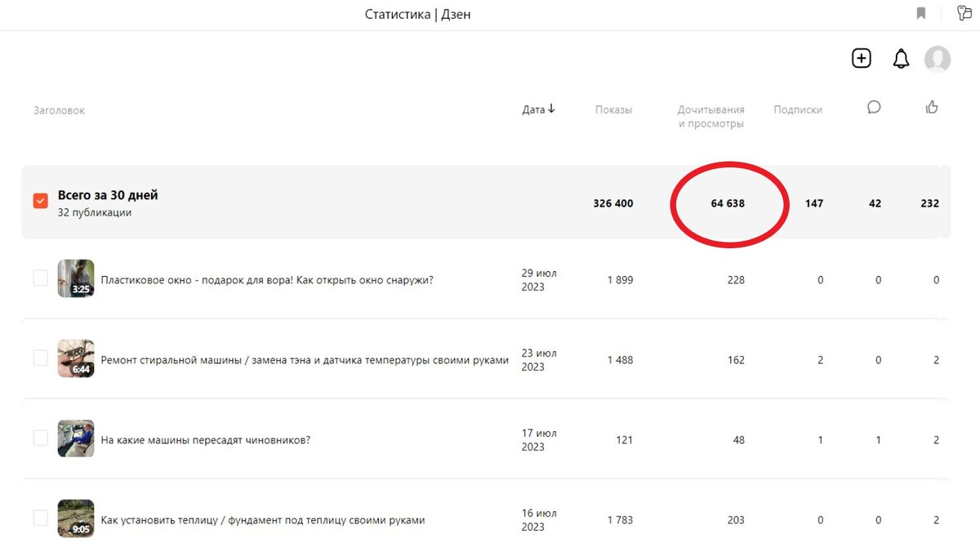This screenshot has width=980, height=551.
Task: Open the profile avatar menu
Action: [937, 59]
